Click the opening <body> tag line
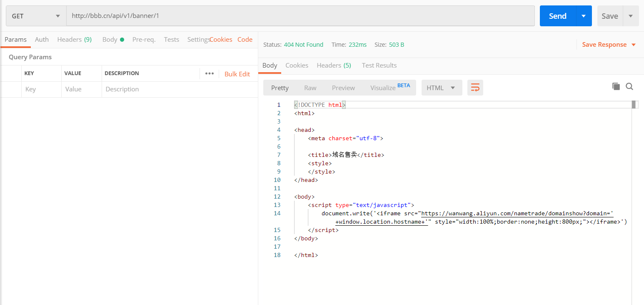This screenshot has height=305, width=644. [304, 197]
